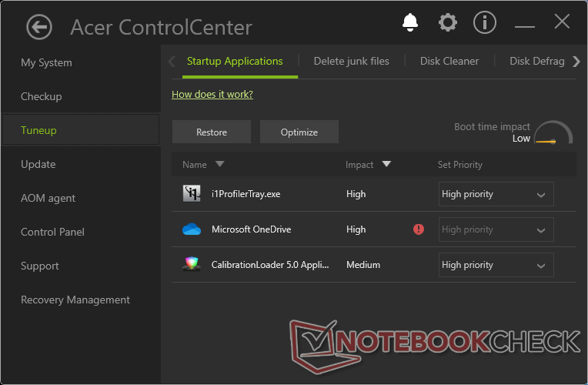
Task: Click the Microsoft OneDrive cloud icon
Action: coord(191,229)
